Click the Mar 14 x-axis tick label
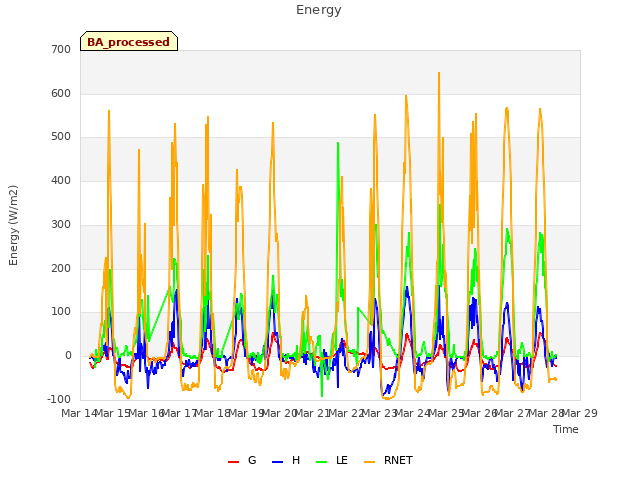Screen dimensions: 640x480 tap(79, 413)
